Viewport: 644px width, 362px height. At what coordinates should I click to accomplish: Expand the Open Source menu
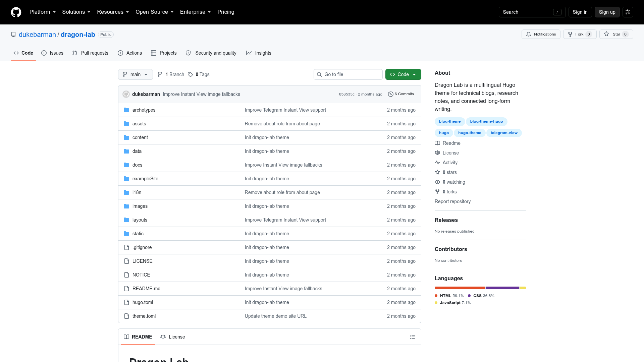coord(154,12)
